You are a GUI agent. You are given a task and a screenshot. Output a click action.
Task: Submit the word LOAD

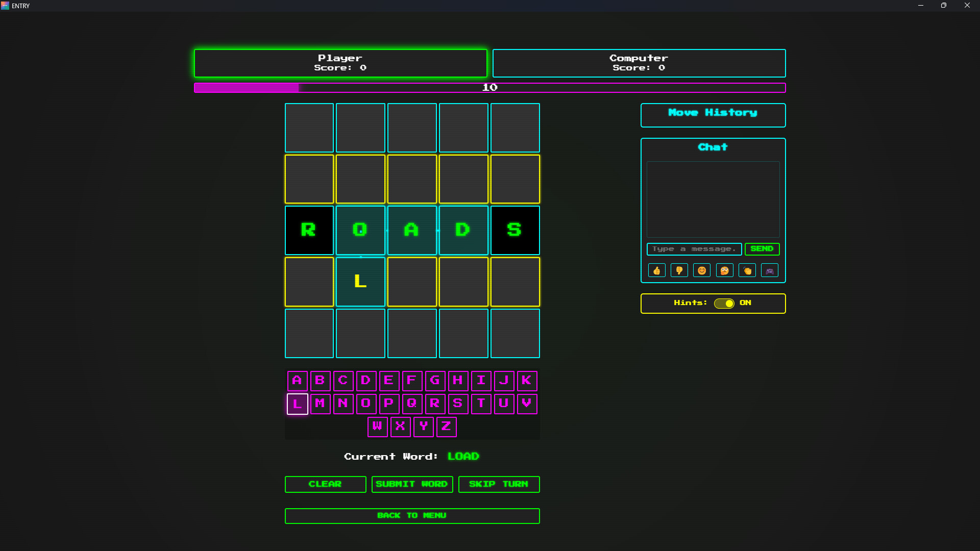coord(412,484)
